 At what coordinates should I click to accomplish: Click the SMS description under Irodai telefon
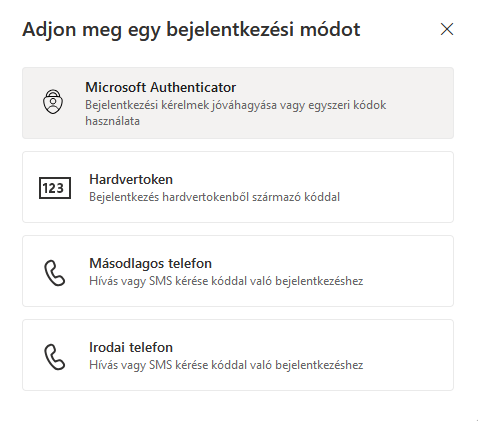click(226, 365)
